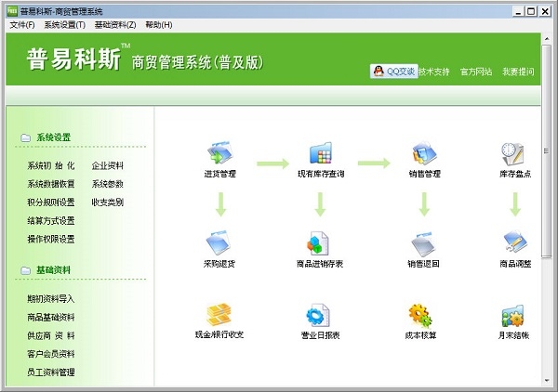Open the 商品进销存表 report icon
558x392 pixels.
pyautogui.click(x=318, y=243)
